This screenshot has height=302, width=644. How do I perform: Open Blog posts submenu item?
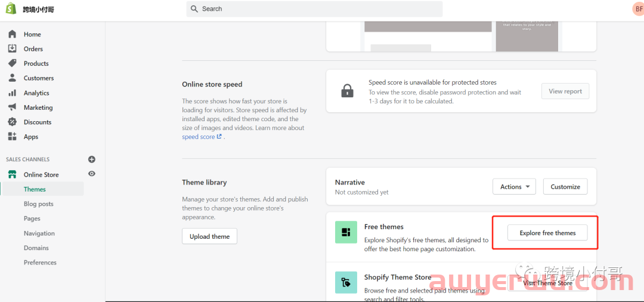[39, 204]
